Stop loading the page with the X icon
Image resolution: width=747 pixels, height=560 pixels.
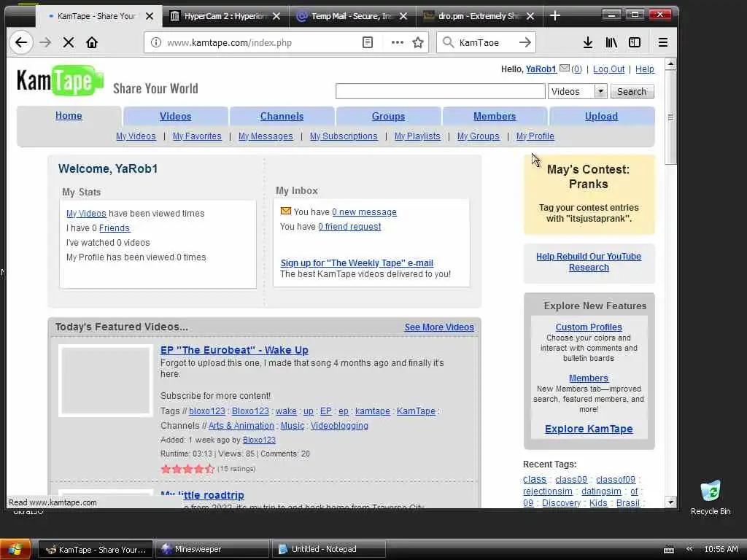point(69,42)
